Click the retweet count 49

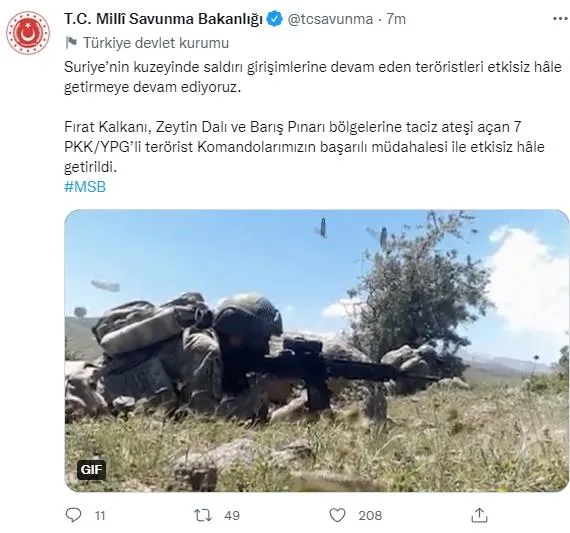[232, 516]
